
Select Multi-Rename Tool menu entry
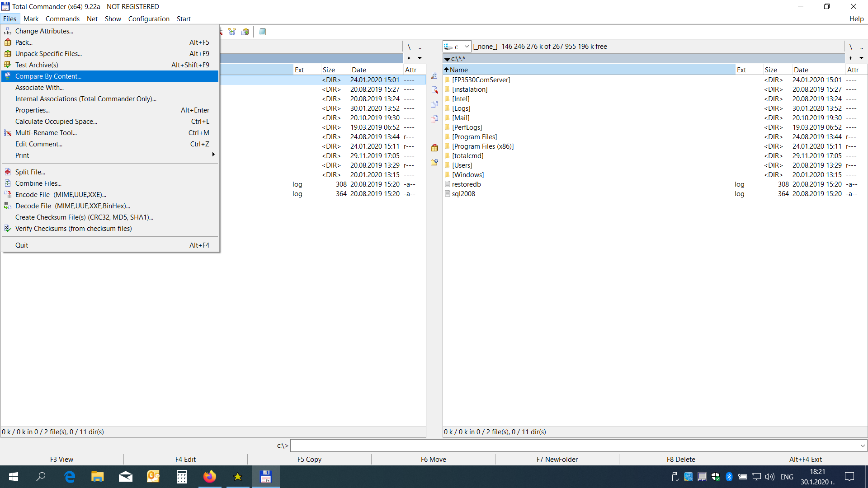point(46,133)
